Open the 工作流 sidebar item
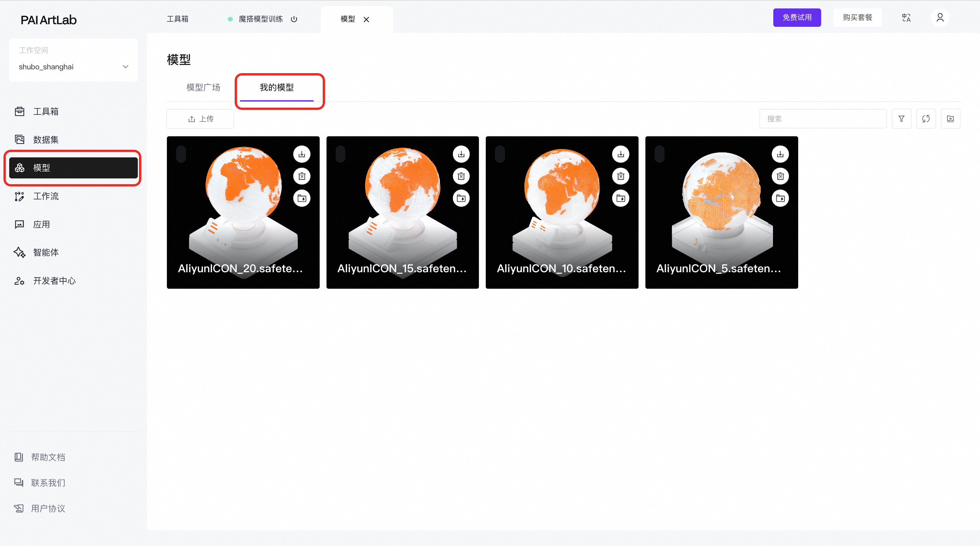980x546 pixels. (x=46, y=196)
